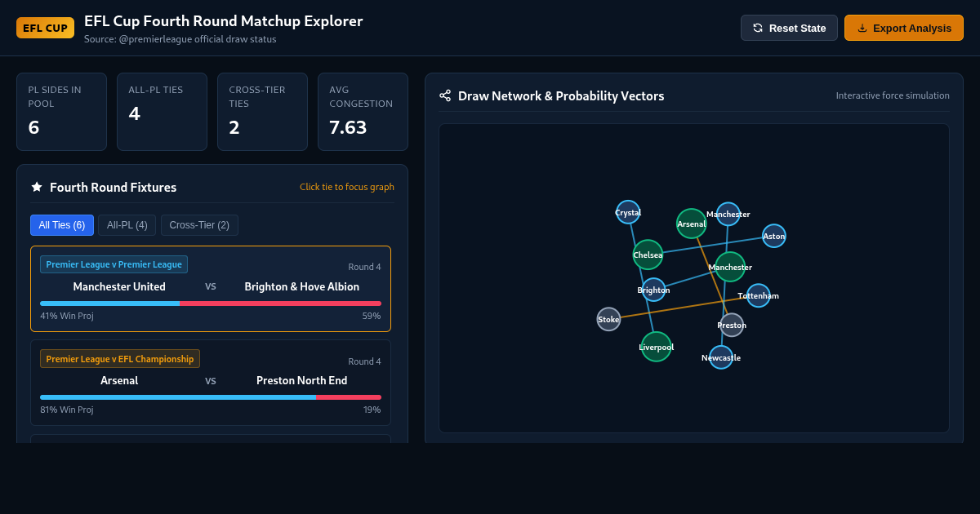Click the 'Interactive force simulation' label
The height and width of the screenshot is (514, 980).
pos(893,95)
